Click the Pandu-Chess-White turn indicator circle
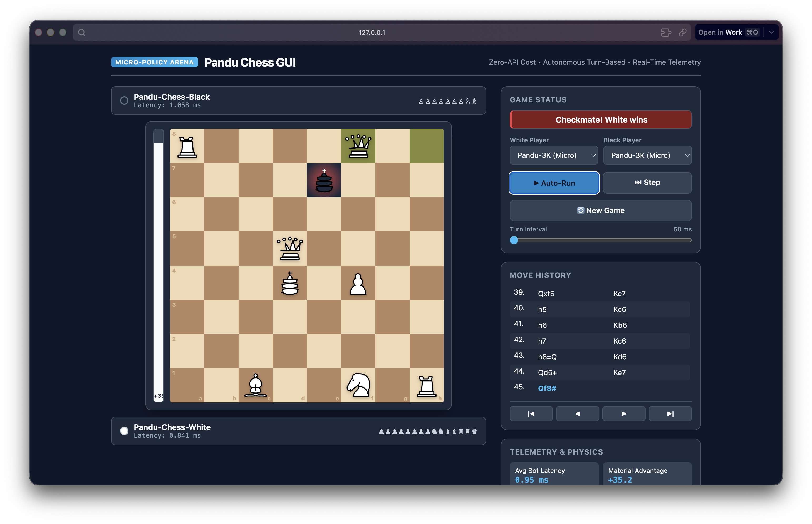This screenshot has width=812, height=524. click(x=124, y=431)
